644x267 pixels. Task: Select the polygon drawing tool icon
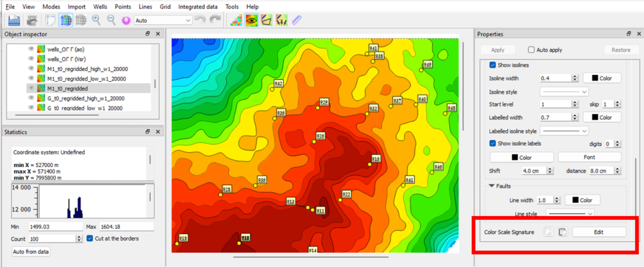pos(267,20)
